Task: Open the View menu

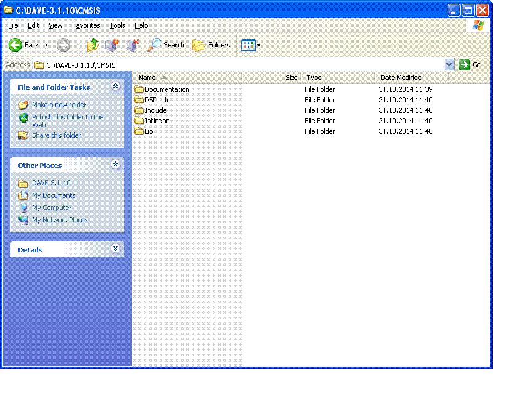Action: (x=55, y=25)
